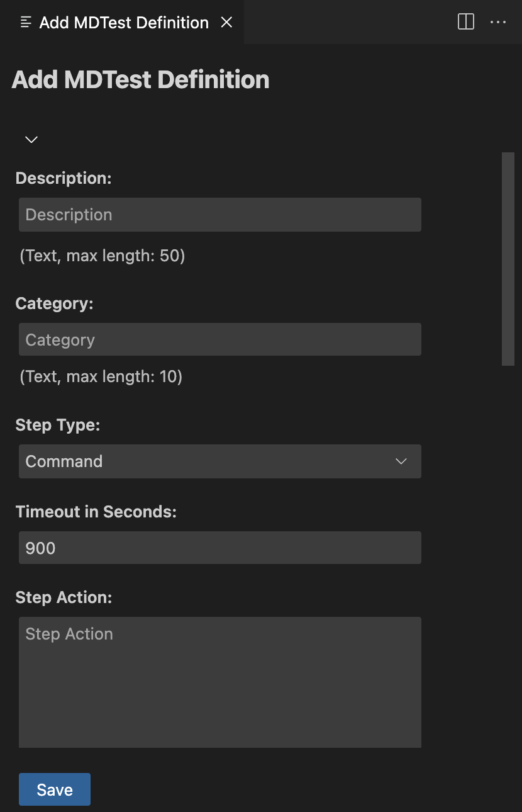Select the Add MDTest Definition tab
The image size is (522, 812).
(x=124, y=23)
